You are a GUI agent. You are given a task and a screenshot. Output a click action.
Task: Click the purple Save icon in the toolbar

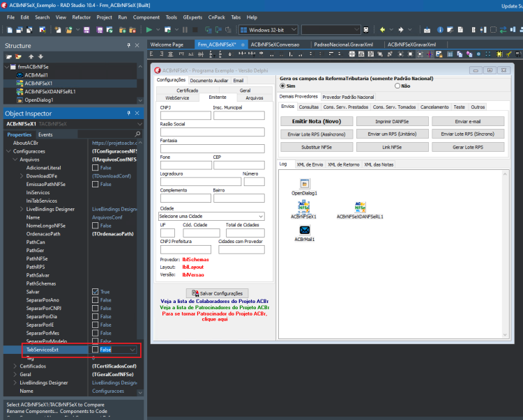tap(86, 30)
